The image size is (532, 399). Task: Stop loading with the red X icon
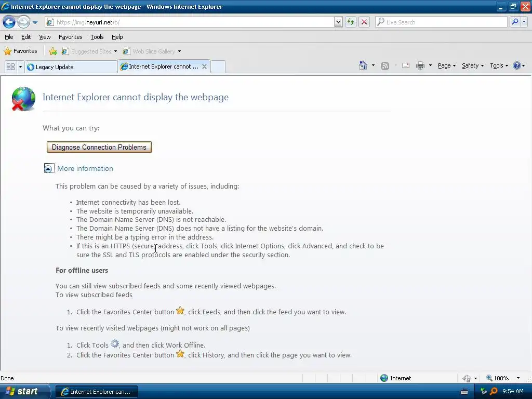click(364, 22)
